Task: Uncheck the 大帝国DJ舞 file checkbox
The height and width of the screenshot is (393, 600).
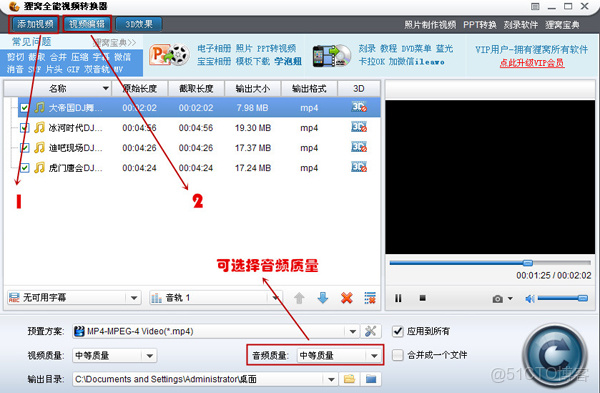Action: point(24,108)
